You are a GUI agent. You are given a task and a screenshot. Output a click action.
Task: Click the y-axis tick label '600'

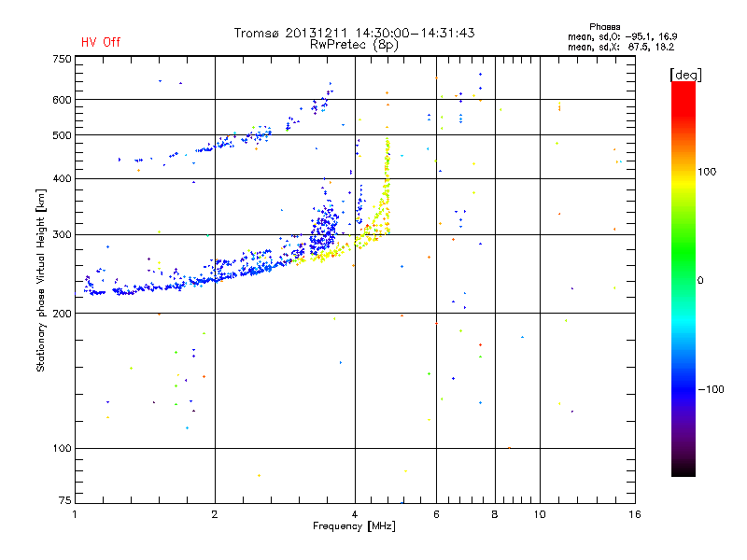pyautogui.click(x=62, y=100)
